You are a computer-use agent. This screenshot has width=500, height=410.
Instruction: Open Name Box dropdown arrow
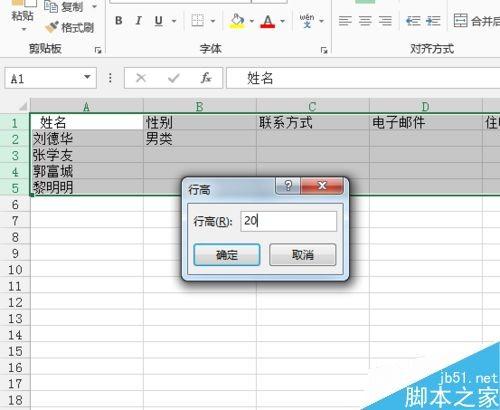[x=87, y=77]
